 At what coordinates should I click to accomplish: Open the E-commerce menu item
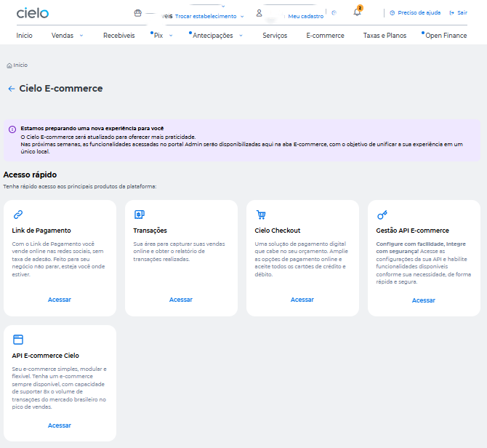click(325, 36)
